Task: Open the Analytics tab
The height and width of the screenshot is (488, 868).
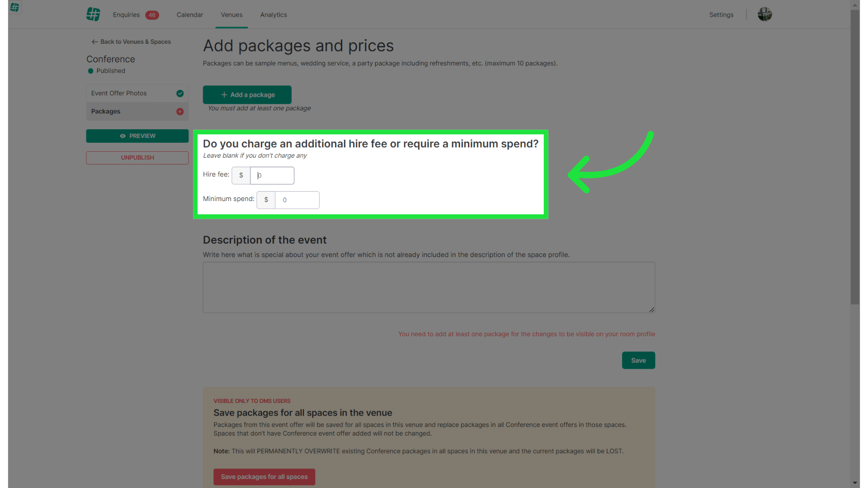Action: 274,15
